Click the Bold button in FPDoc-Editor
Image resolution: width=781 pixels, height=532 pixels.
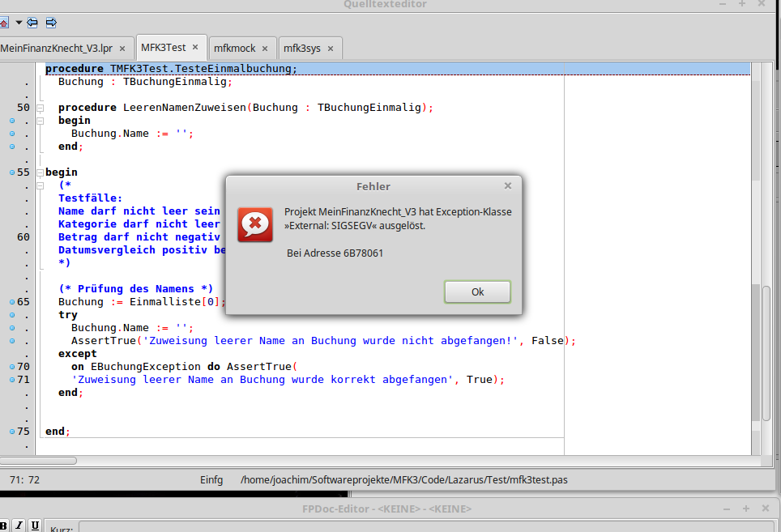(x=6, y=526)
